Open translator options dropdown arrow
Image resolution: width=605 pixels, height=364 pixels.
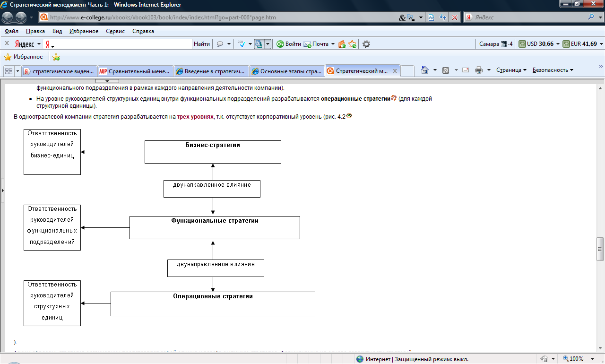coord(268,44)
